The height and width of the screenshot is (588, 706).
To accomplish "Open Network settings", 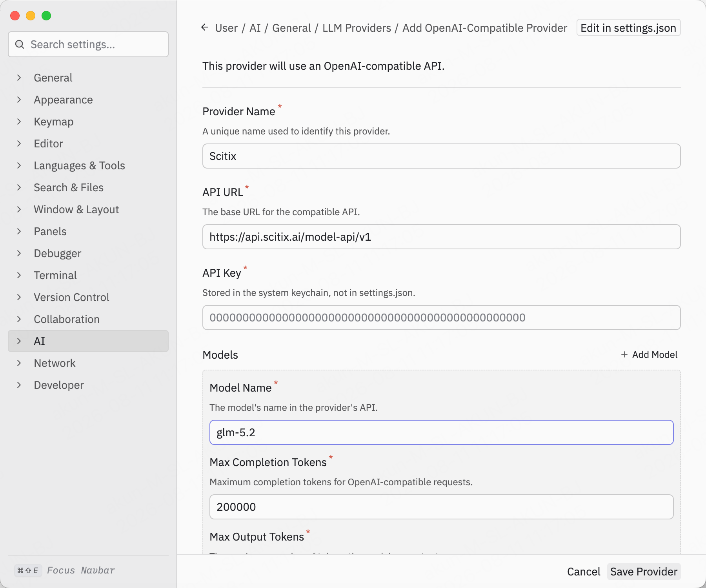I will 88,363.
